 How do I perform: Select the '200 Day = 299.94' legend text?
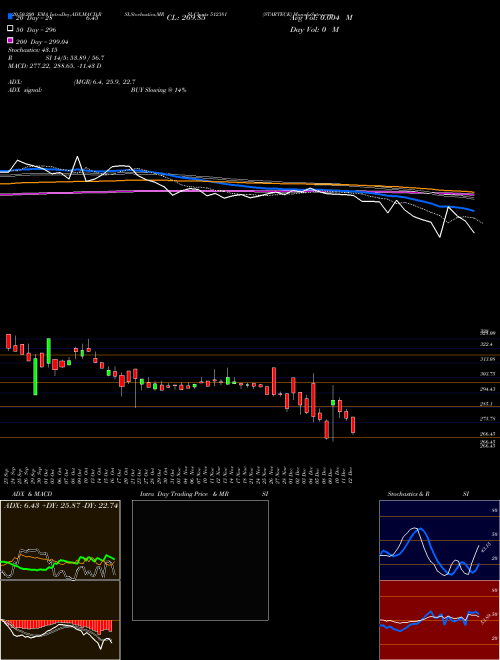[x=42, y=42]
